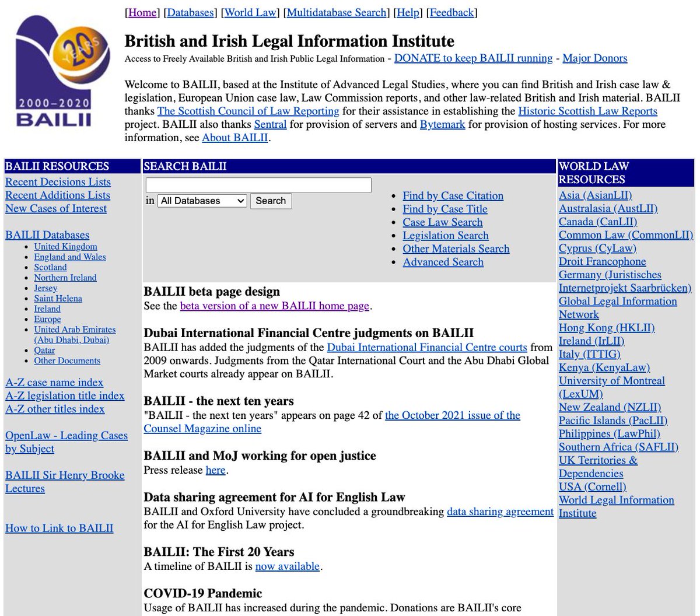
Task: Open United Arab Emirates database link
Action: (75, 334)
